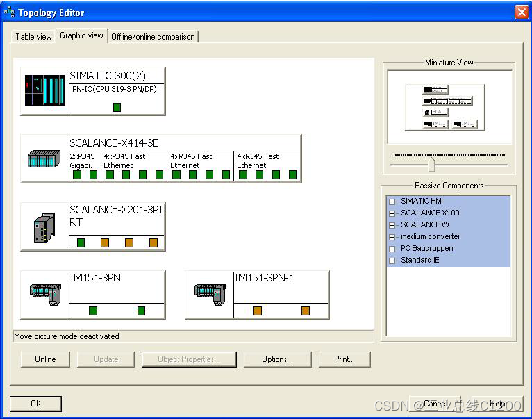
Task: Click last port of second 4xRJ45 Fast Ethernet
Action: pos(226,175)
